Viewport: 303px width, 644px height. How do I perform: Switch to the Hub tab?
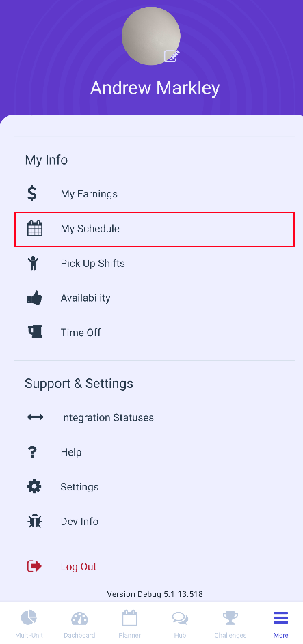pyautogui.click(x=180, y=624)
